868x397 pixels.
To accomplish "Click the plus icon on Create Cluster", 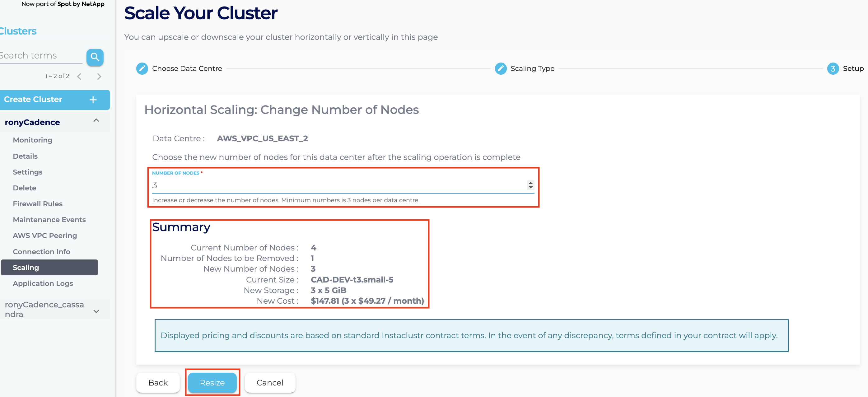I will click(93, 100).
